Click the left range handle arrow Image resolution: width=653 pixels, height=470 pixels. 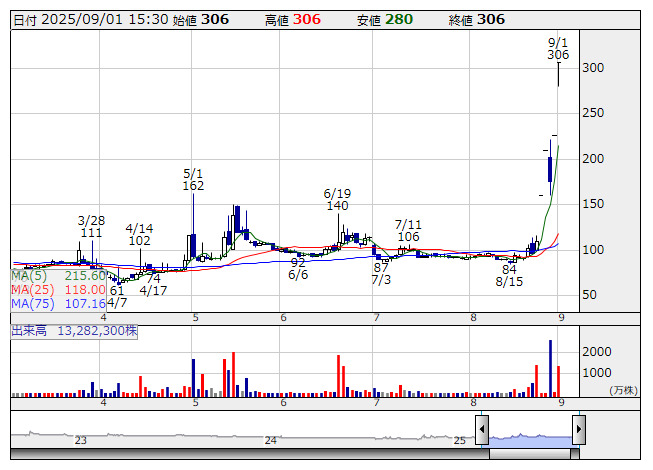(482, 430)
